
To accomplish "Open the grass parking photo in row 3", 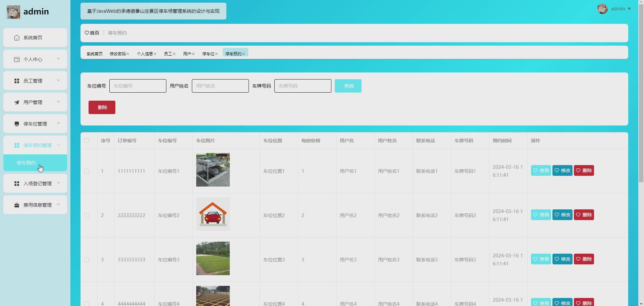I will [213, 258].
